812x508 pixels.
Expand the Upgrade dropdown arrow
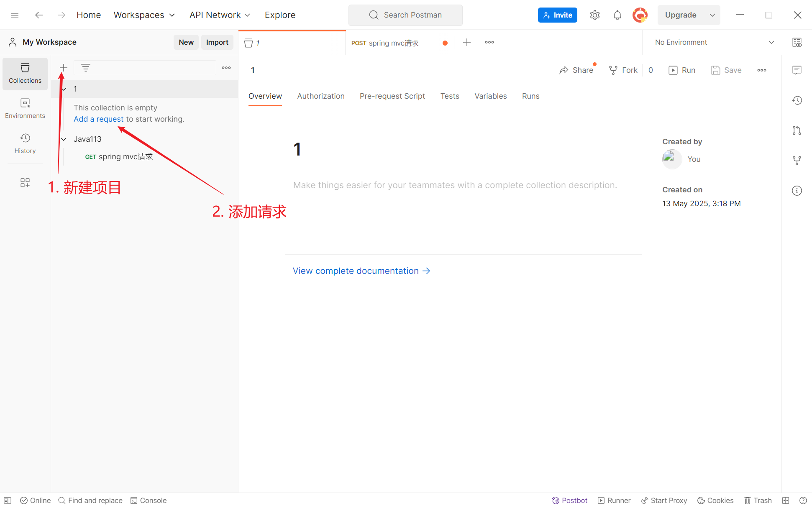[x=712, y=15]
